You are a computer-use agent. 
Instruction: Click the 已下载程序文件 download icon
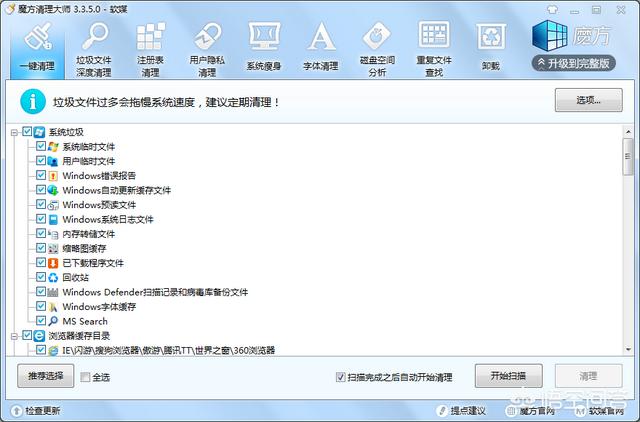[x=53, y=263]
